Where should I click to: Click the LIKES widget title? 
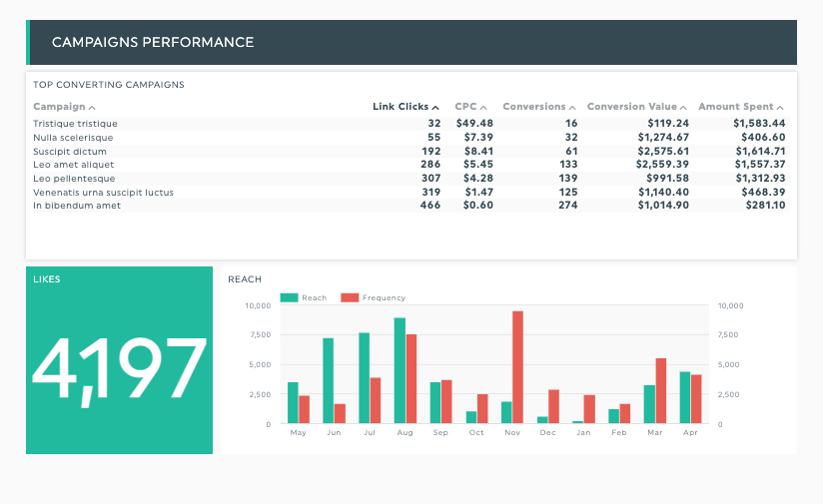pyautogui.click(x=47, y=279)
